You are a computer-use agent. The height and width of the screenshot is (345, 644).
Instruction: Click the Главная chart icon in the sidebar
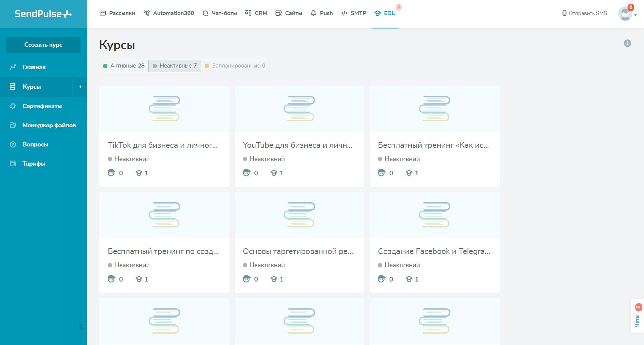click(x=13, y=67)
